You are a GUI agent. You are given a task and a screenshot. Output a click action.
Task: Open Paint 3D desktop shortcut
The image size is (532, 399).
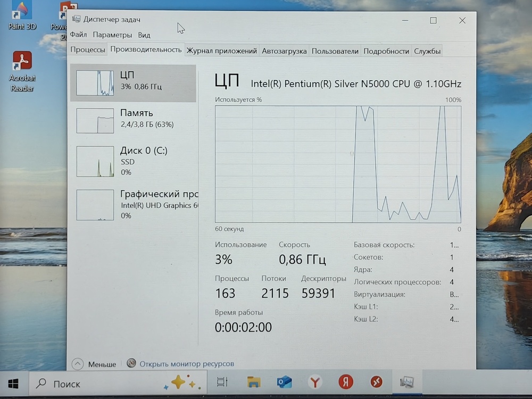coord(22,16)
